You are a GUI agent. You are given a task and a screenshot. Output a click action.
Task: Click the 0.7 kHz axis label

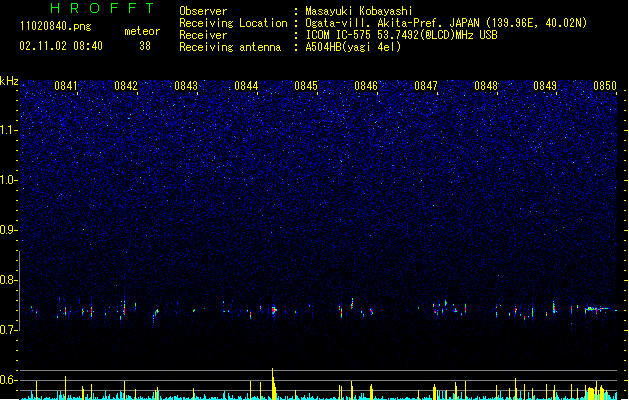[9, 330]
